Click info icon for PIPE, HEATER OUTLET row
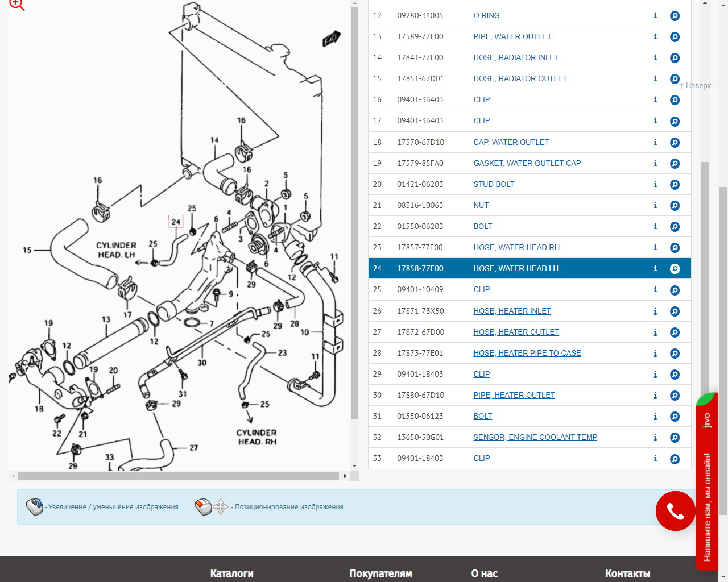728x582 pixels. pos(655,396)
